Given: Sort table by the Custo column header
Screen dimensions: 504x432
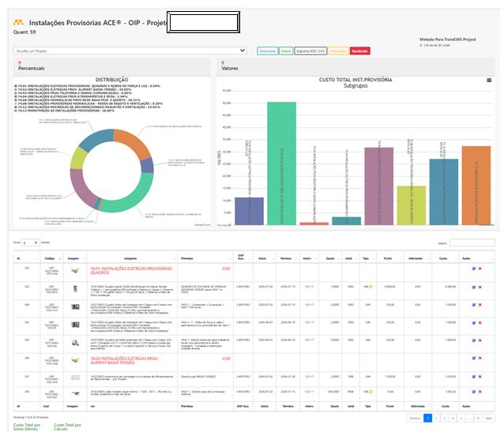Looking at the screenshot, I should 443,257.
